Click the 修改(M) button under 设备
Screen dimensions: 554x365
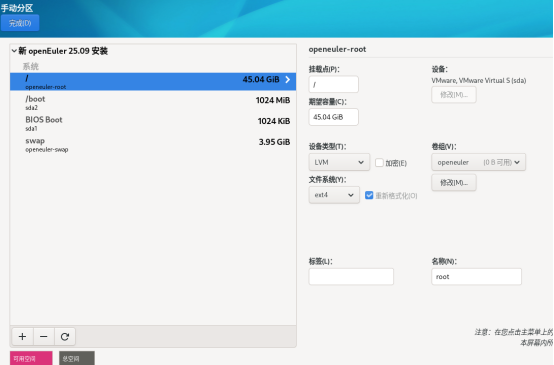(454, 95)
